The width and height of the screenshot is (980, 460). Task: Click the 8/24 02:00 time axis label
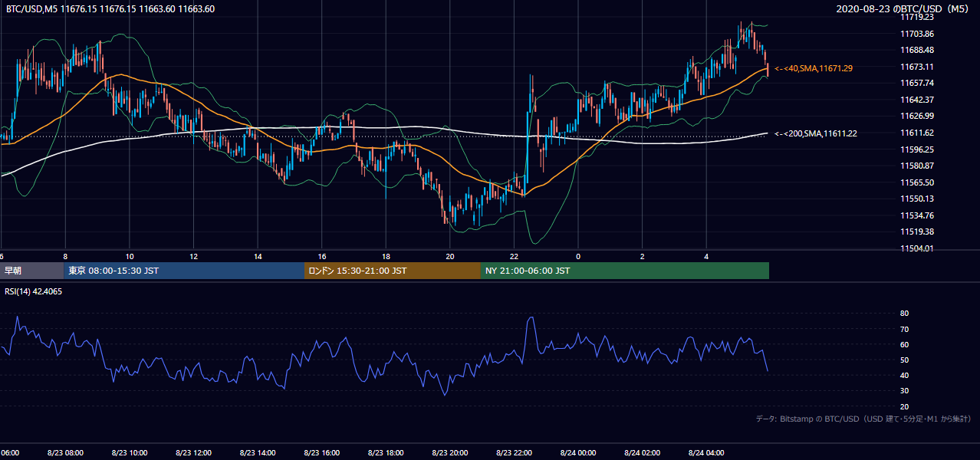643,453
